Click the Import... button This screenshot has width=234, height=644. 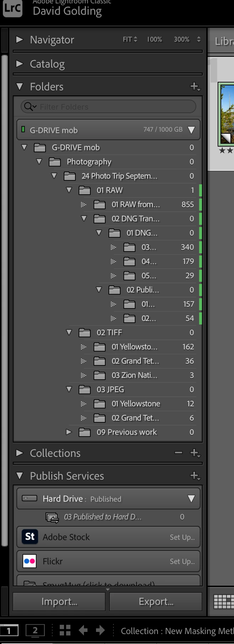[59, 601]
